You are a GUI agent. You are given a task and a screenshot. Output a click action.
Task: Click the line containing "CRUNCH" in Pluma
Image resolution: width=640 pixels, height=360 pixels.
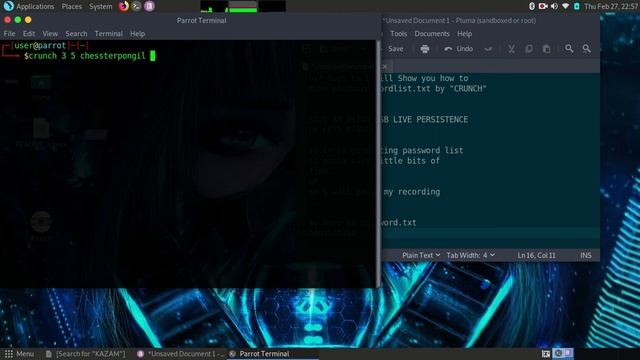point(433,89)
